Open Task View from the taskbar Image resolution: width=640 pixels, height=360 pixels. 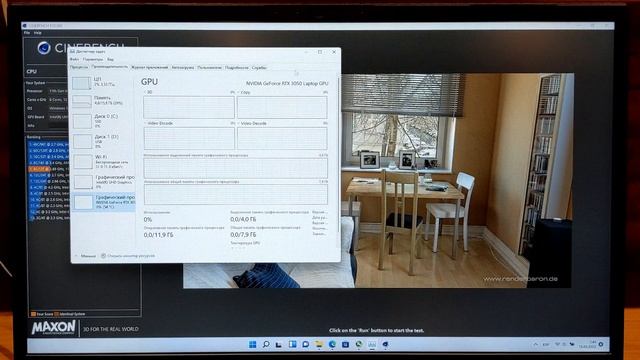point(279,344)
